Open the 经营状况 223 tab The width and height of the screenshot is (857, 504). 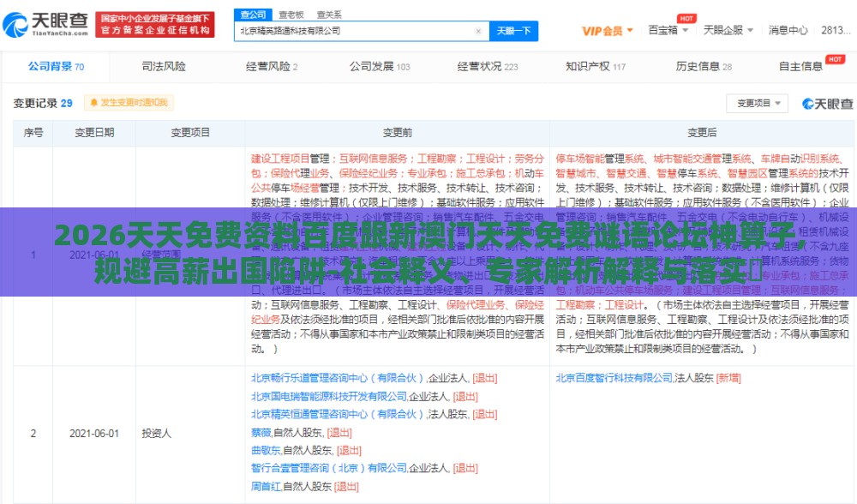[x=487, y=67]
